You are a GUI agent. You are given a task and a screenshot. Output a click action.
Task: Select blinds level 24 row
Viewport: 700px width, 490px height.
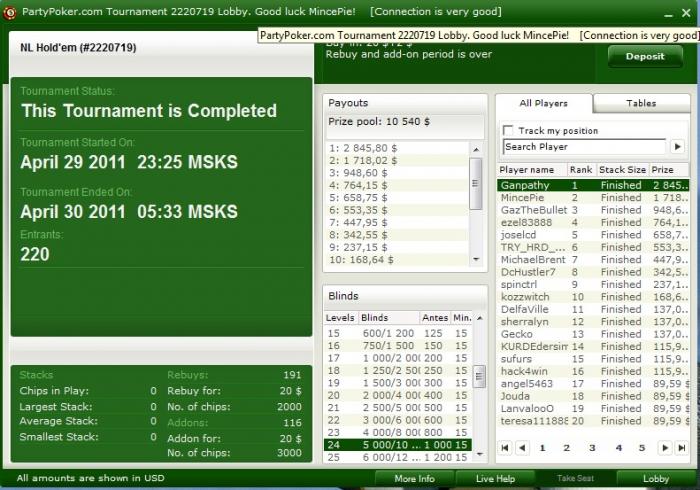click(398, 445)
